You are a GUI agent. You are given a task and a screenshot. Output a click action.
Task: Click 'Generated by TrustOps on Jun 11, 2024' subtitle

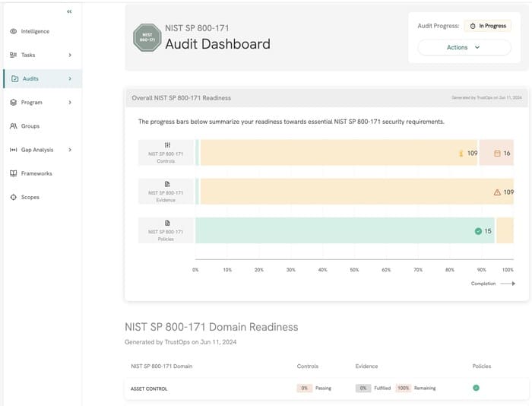click(181, 342)
